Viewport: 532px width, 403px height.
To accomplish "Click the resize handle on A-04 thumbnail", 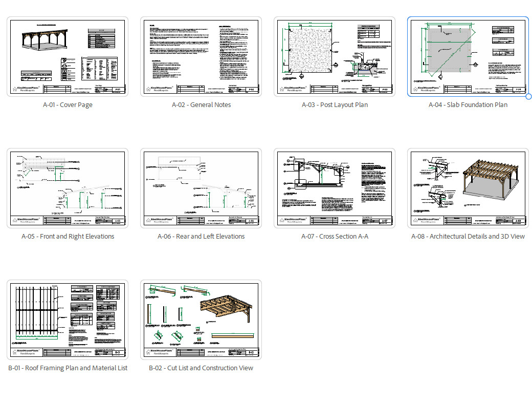I will 528,97.
